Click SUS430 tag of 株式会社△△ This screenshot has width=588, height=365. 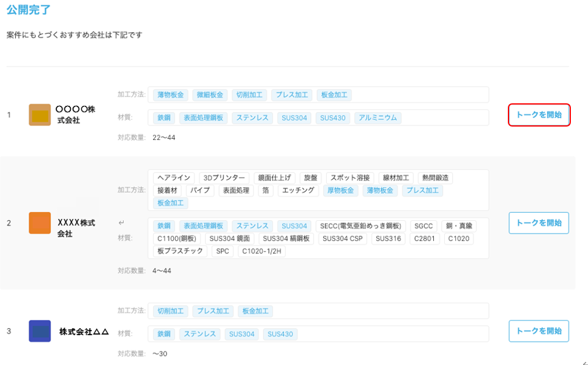280,334
